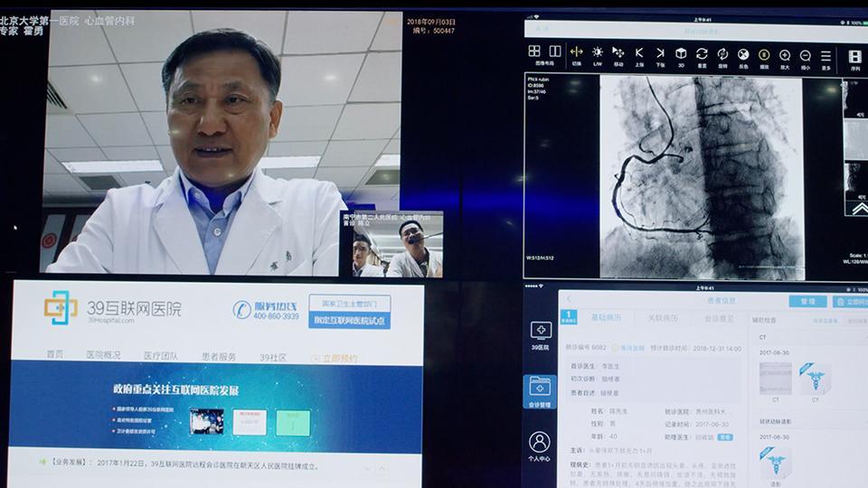The width and height of the screenshot is (868, 488).
Task: Toggle the 反色 invert color icon
Action: tap(743, 54)
